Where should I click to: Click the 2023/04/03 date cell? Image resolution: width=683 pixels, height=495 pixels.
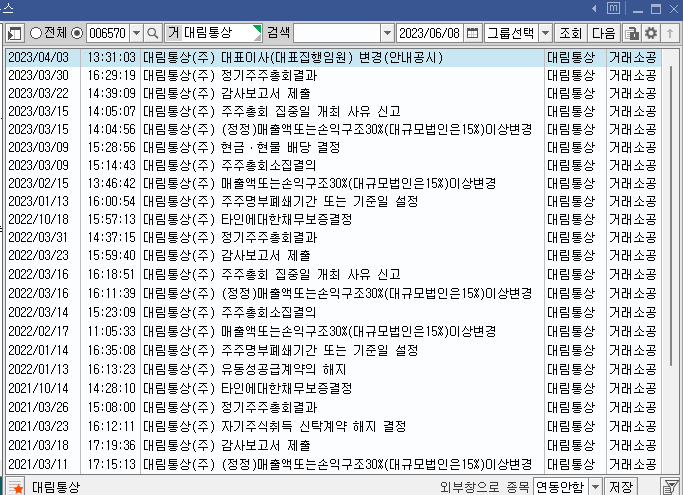pyautogui.click(x=38, y=58)
